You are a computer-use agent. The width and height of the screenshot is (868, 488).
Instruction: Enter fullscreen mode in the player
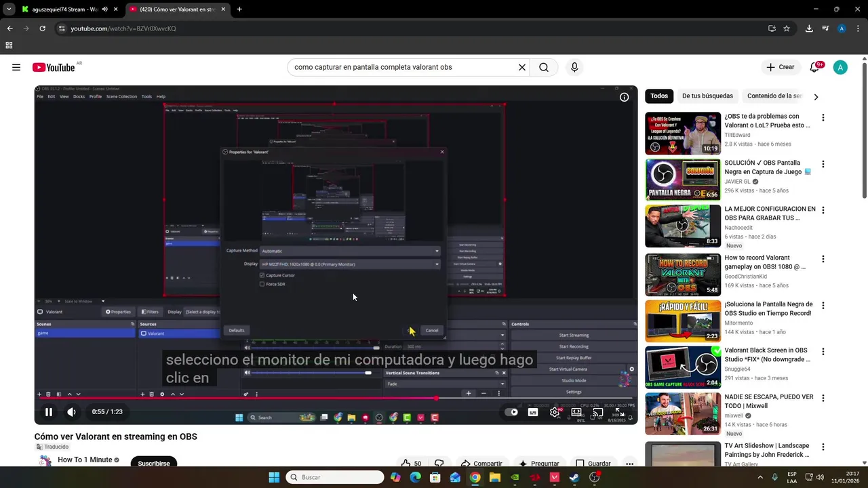point(619,411)
